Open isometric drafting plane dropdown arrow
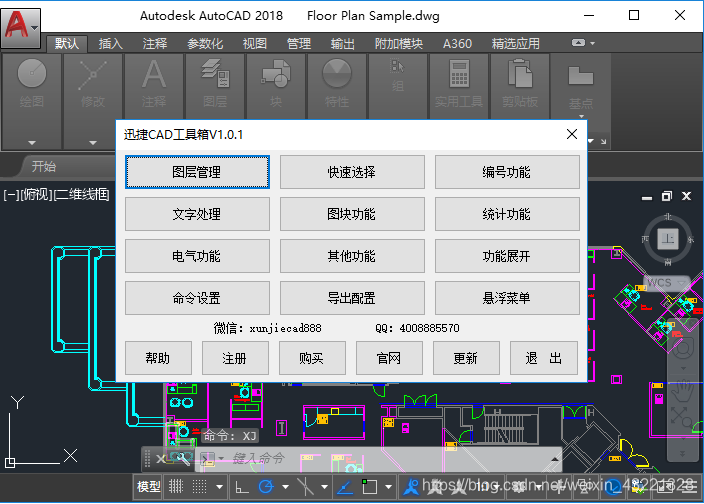704x504 pixels. click(324, 487)
